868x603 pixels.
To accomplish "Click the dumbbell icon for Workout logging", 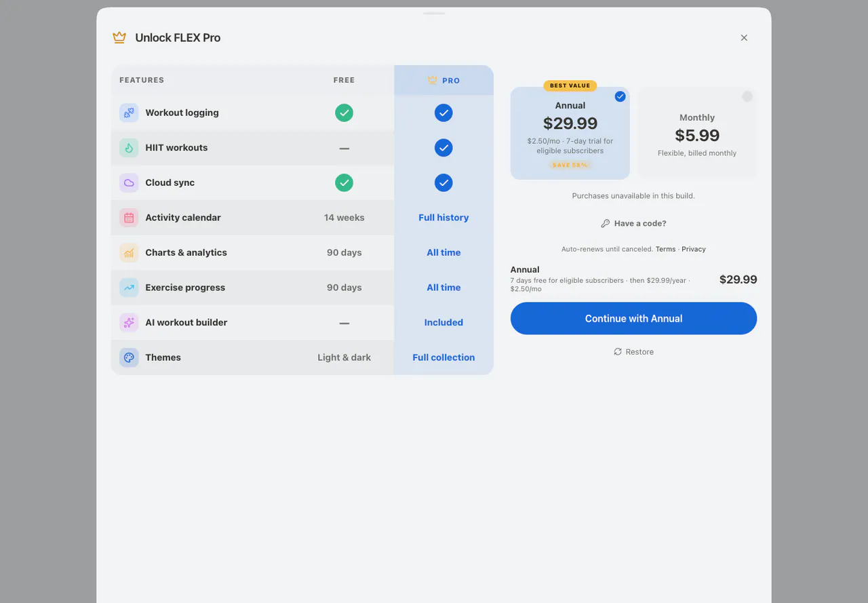I will [129, 113].
